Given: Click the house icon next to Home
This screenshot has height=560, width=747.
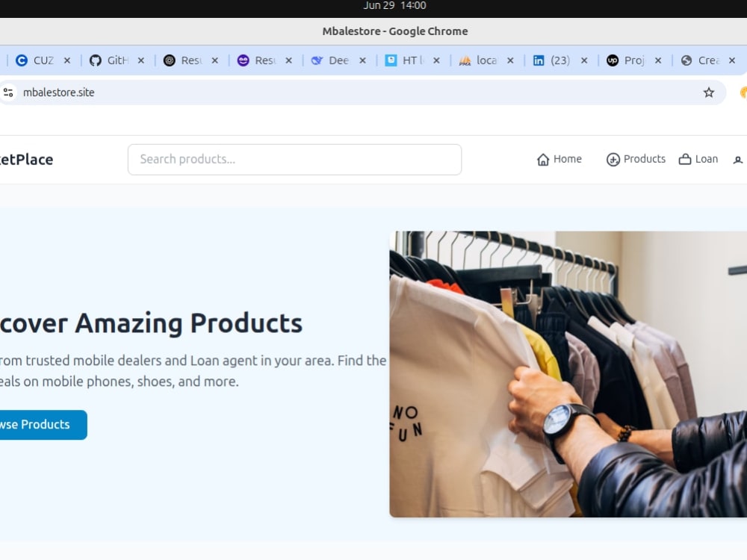Looking at the screenshot, I should pos(543,160).
